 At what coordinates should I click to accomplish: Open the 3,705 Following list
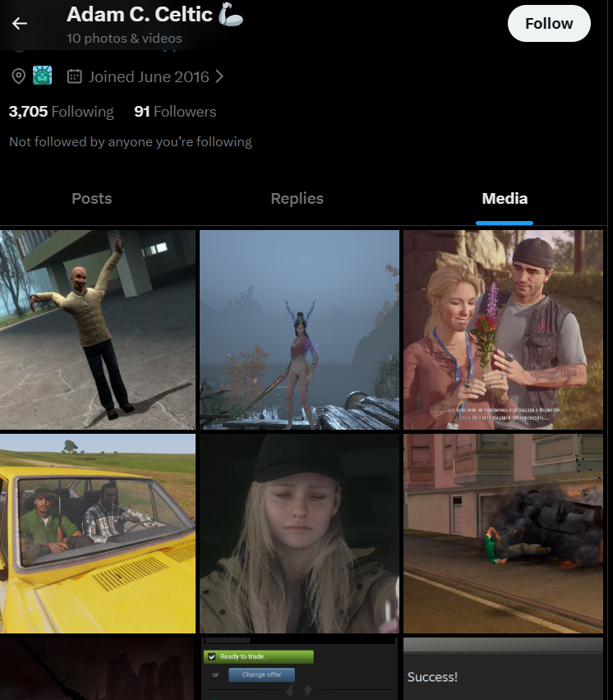[x=61, y=112]
